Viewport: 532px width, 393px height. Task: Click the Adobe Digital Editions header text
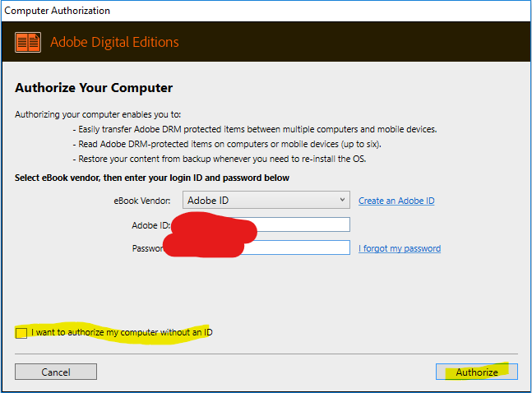point(114,43)
